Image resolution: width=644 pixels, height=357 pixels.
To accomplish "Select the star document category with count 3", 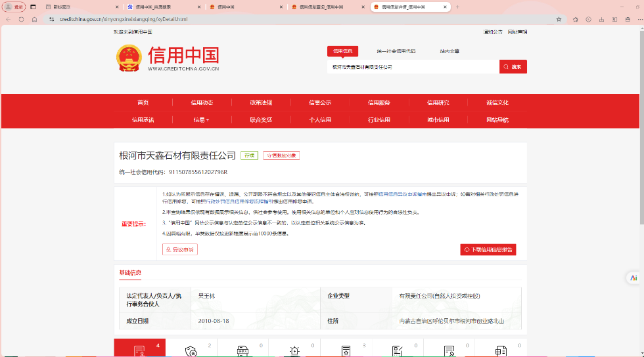I will pyautogui.click(x=346, y=348).
